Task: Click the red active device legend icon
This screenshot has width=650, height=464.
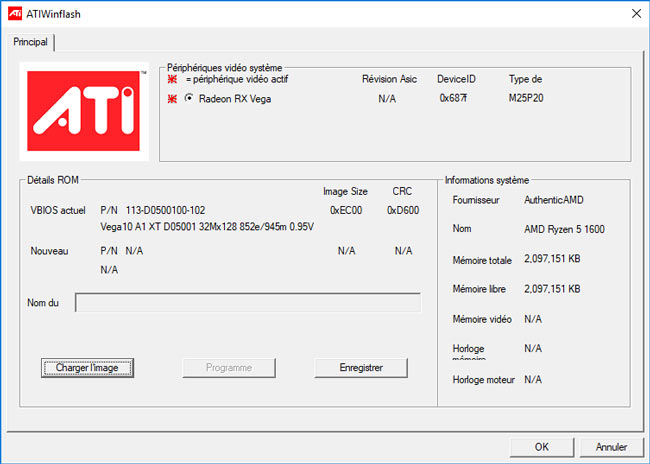Action: click(x=173, y=79)
